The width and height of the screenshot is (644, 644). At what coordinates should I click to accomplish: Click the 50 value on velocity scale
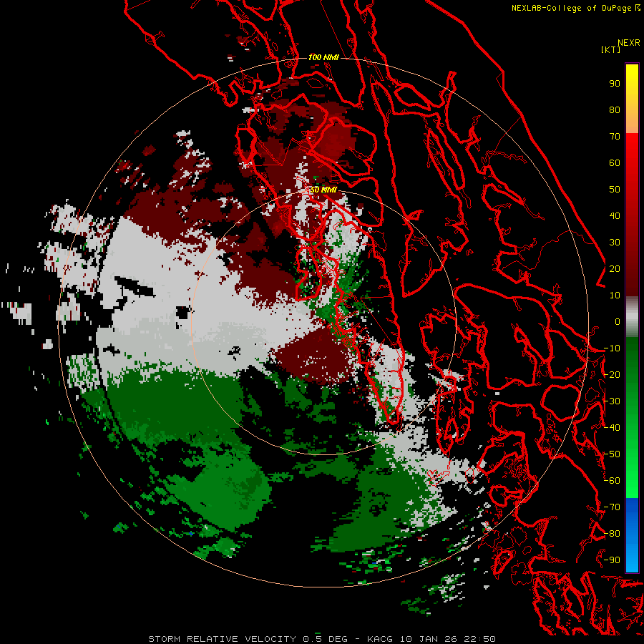tap(615, 190)
